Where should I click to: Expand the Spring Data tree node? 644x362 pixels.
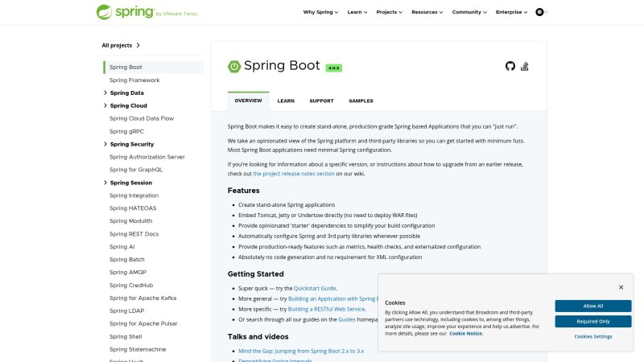pos(105,93)
